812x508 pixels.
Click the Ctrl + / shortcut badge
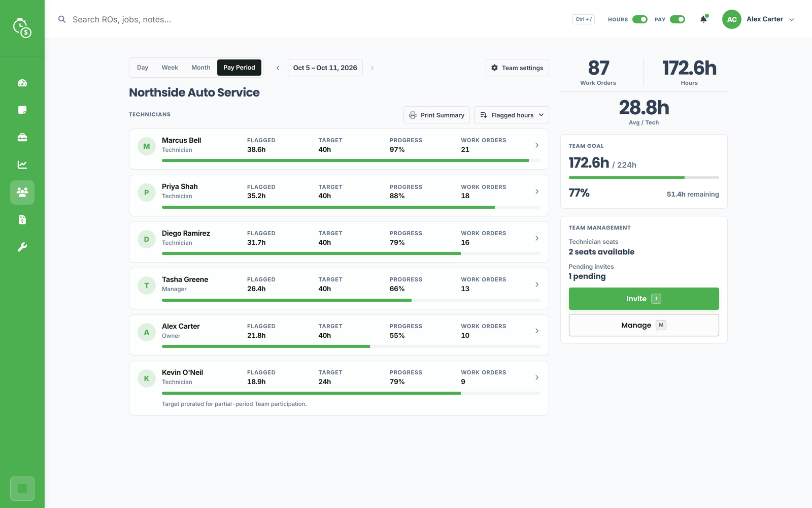pyautogui.click(x=584, y=19)
